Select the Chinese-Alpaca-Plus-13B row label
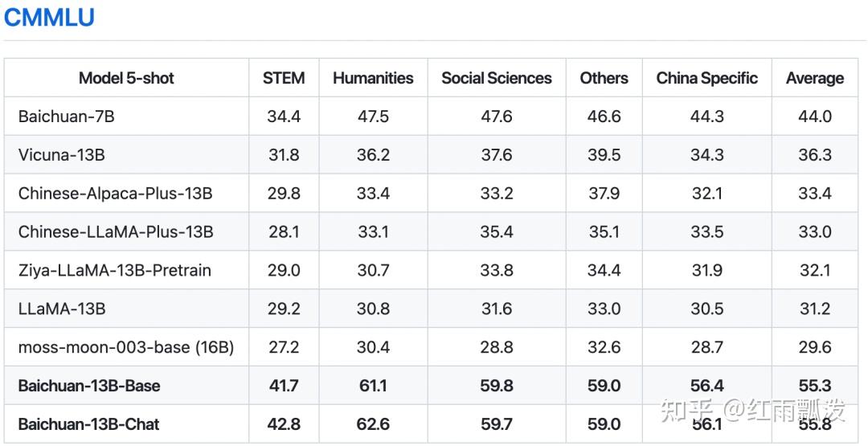The image size is (868, 446). pos(115,194)
